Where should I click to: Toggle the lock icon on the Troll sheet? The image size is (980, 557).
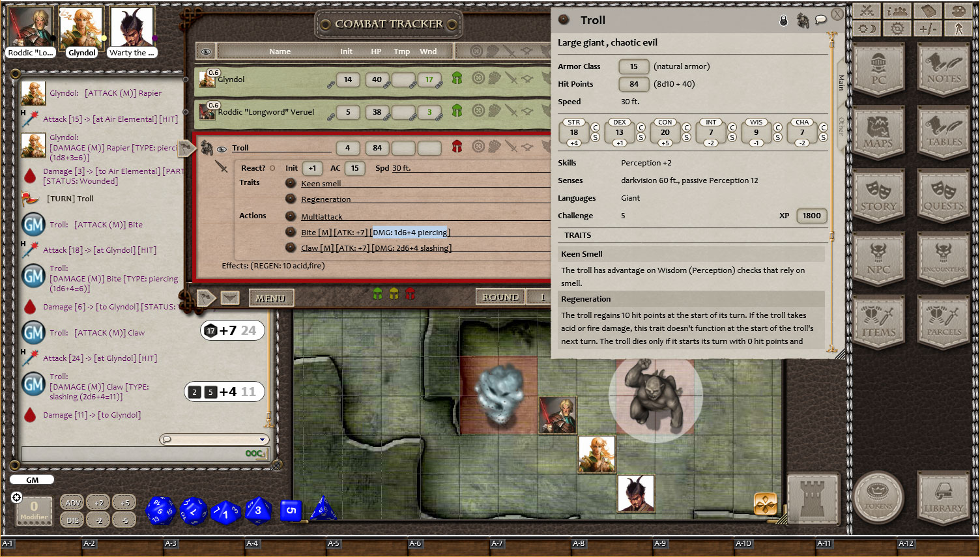pos(783,20)
